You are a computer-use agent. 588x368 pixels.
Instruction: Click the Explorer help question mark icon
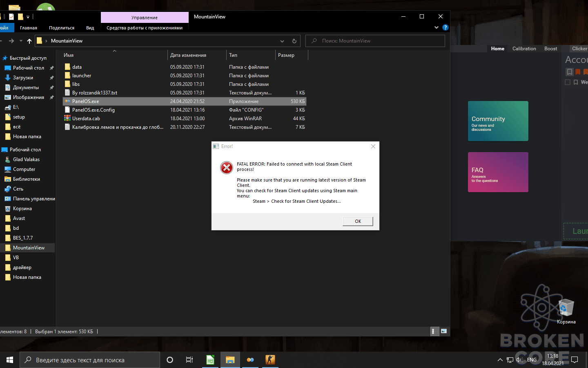pyautogui.click(x=445, y=27)
